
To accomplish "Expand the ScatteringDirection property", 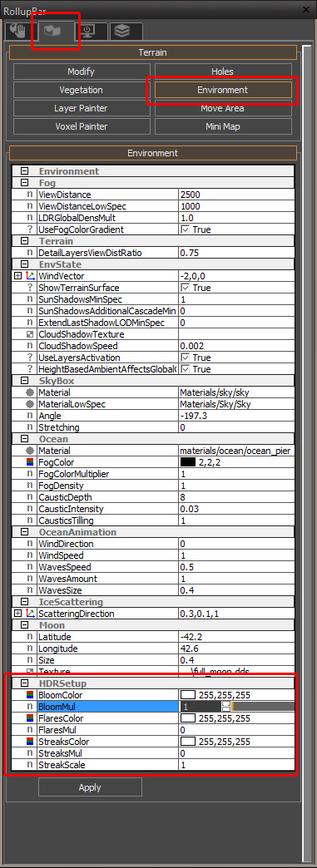I will pyautogui.click(x=17, y=614).
